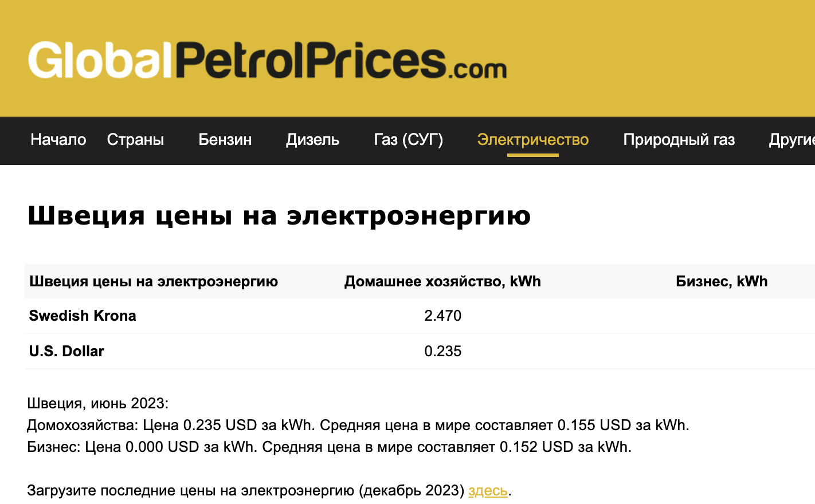Open the Бензин prices page
Screen dimensions: 815x504
coord(225,140)
